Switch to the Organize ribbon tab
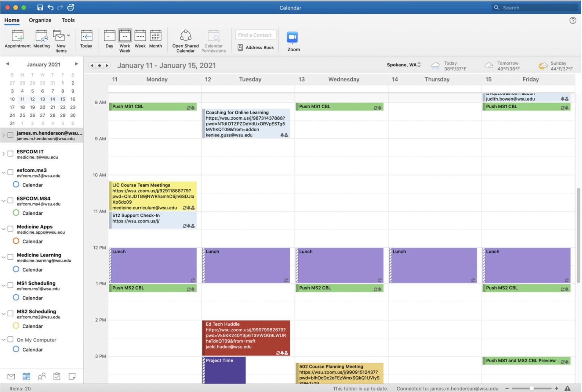This screenshot has width=582, height=392. click(40, 20)
